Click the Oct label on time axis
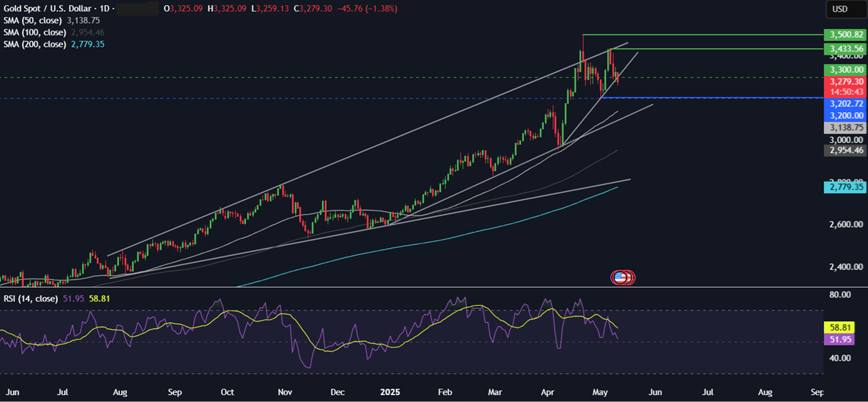 point(228,391)
